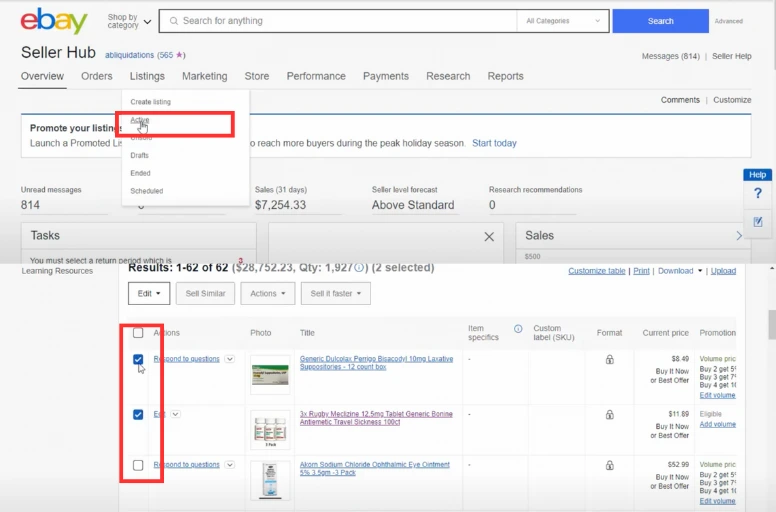Open the Edit dropdown button

pos(149,294)
